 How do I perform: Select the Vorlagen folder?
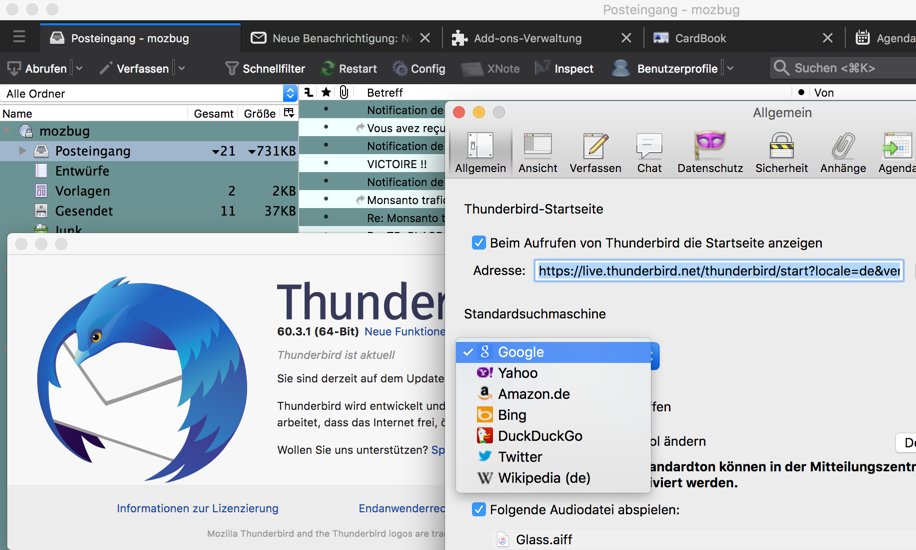[82, 191]
